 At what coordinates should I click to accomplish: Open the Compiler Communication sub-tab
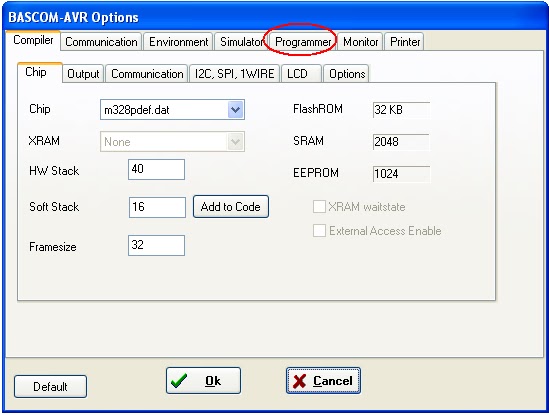pyautogui.click(x=147, y=74)
